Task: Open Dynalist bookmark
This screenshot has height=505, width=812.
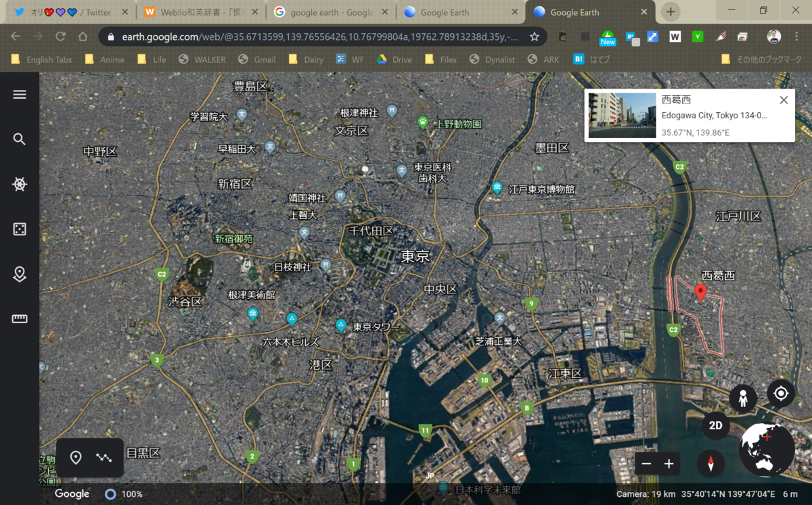Action: [492, 59]
